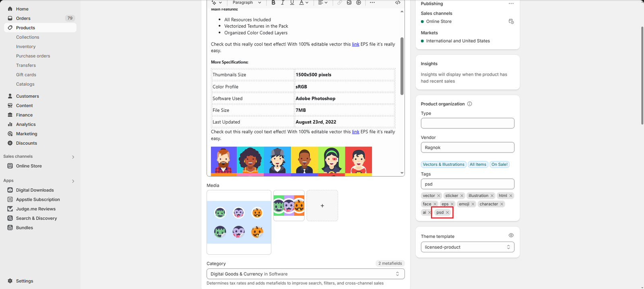Select the large Halloween emoji media thumbnail
Screen dimensions: 644x289
tap(239, 222)
